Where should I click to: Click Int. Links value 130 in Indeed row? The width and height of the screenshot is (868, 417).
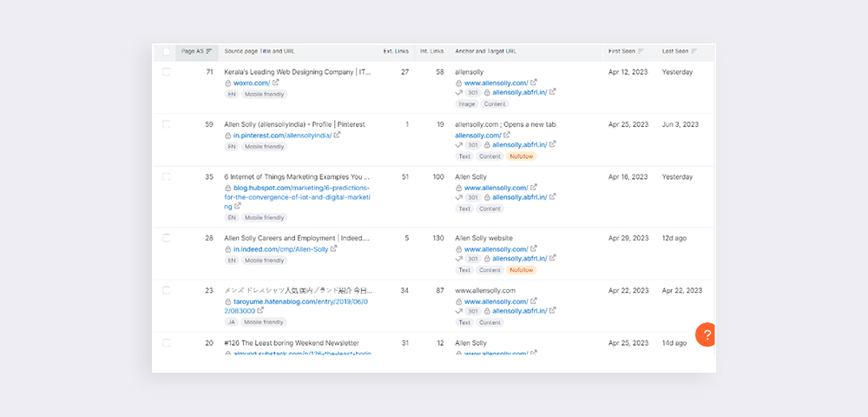coord(437,238)
